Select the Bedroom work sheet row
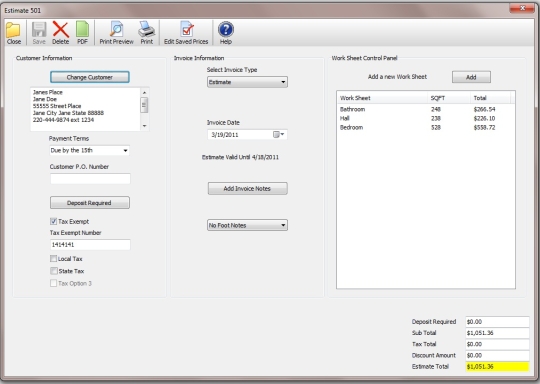Viewport: 540px width, 384px height. click(x=426, y=127)
